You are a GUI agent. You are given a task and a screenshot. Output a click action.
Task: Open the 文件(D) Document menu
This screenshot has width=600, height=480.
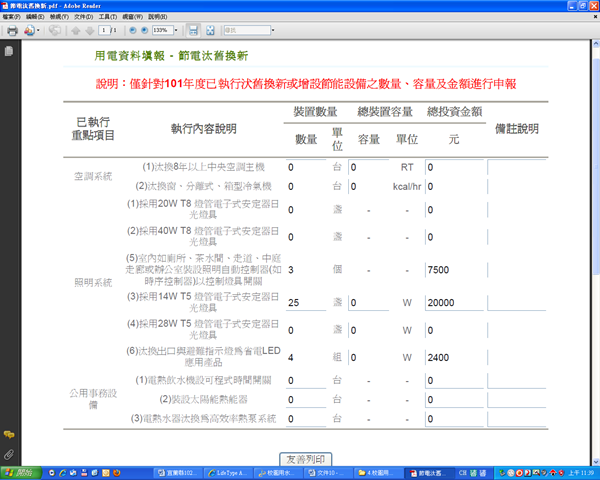point(84,17)
